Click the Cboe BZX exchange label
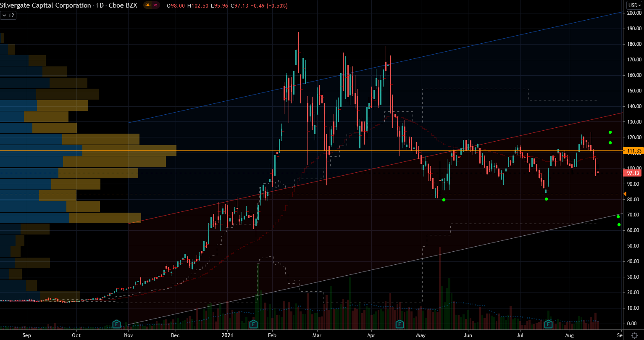 coord(123,5)
